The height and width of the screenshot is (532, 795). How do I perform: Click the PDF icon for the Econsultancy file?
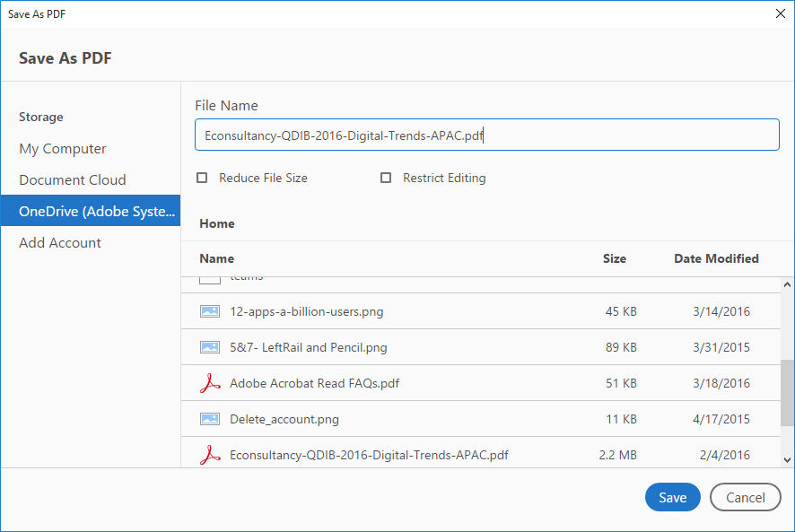tap(210, 454)
